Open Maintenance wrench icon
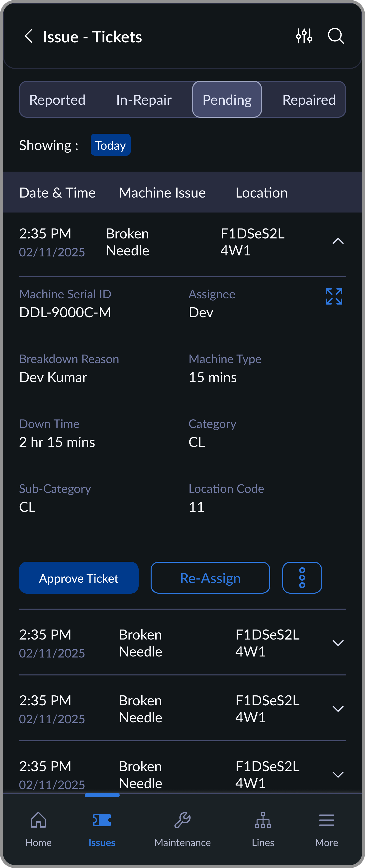365x868 pixels. click(x=182, y=820)
